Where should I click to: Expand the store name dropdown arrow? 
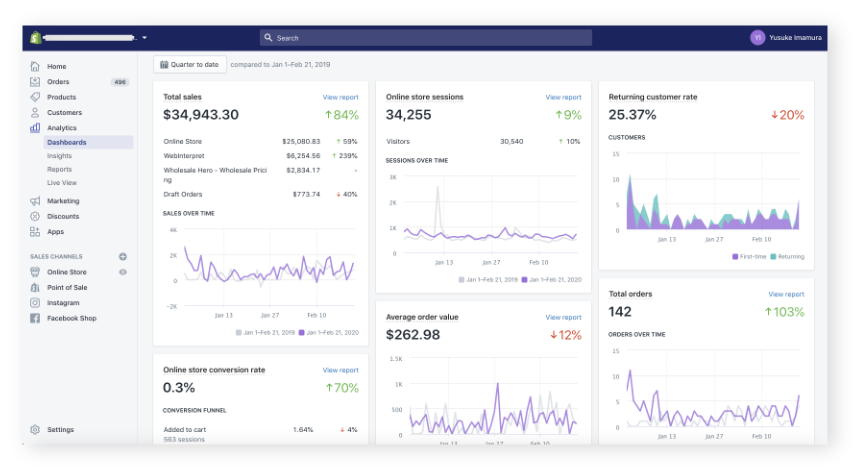point(145,38)
